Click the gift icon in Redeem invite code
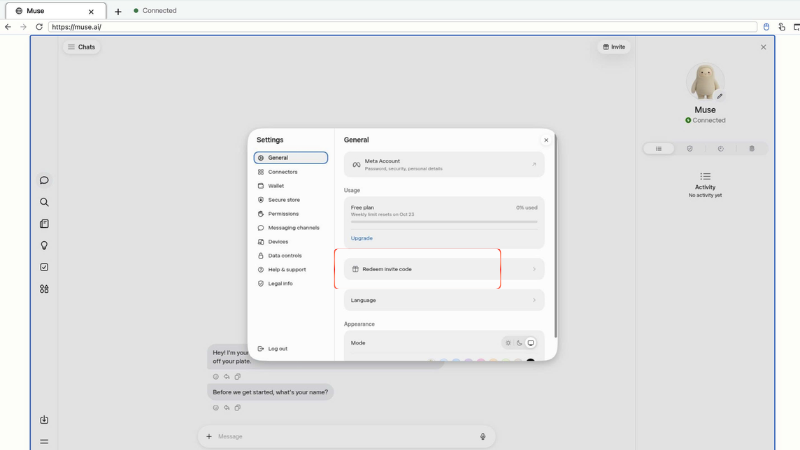This screenshot has height=450, width=800. pos(355,269)
